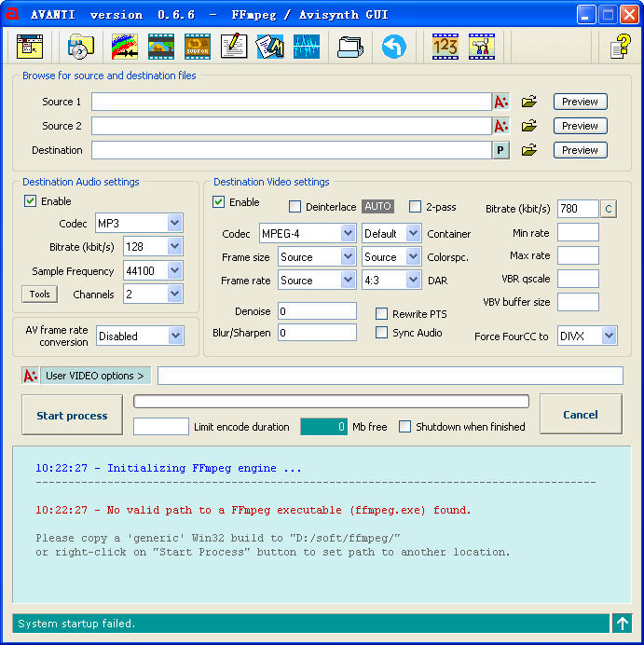
Task: Open the audio waveform toolbar icon
Action: click(307, 47)
